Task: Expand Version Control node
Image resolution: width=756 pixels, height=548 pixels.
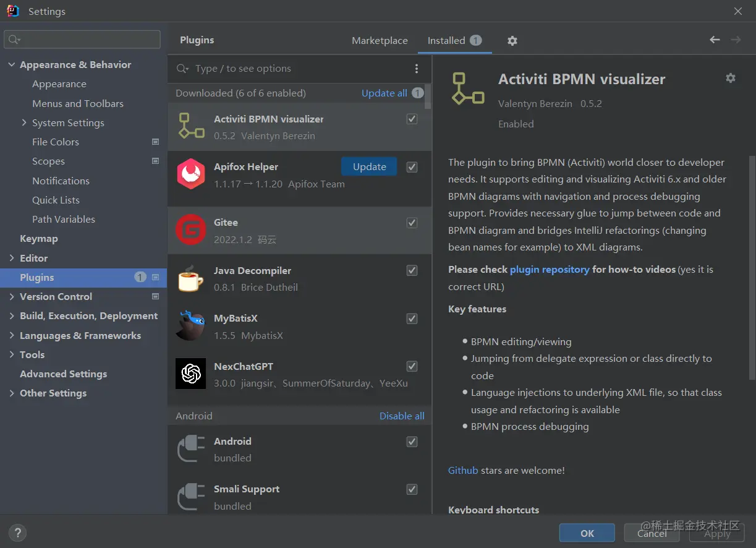Action: pos(12,296)
